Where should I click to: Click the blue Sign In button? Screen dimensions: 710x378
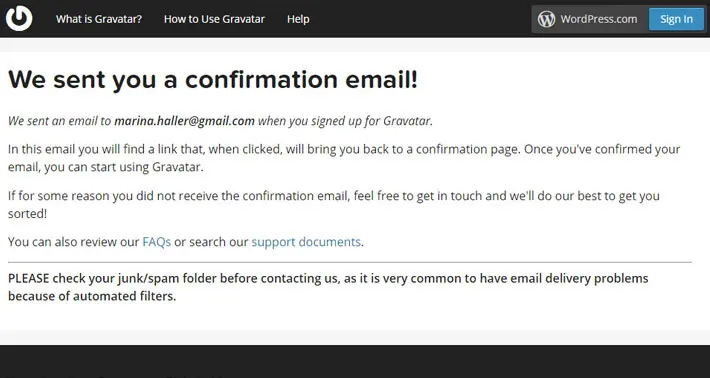676,19
